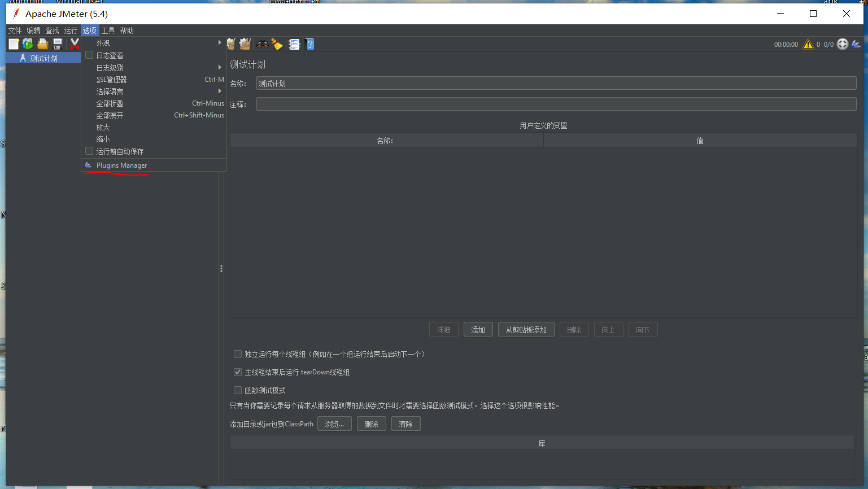Image resolution: width=868 pixels, height=489 pixels.
Task: Click the 0/0 thread count text
Action: pyautogui.click(x=828, y=45)
